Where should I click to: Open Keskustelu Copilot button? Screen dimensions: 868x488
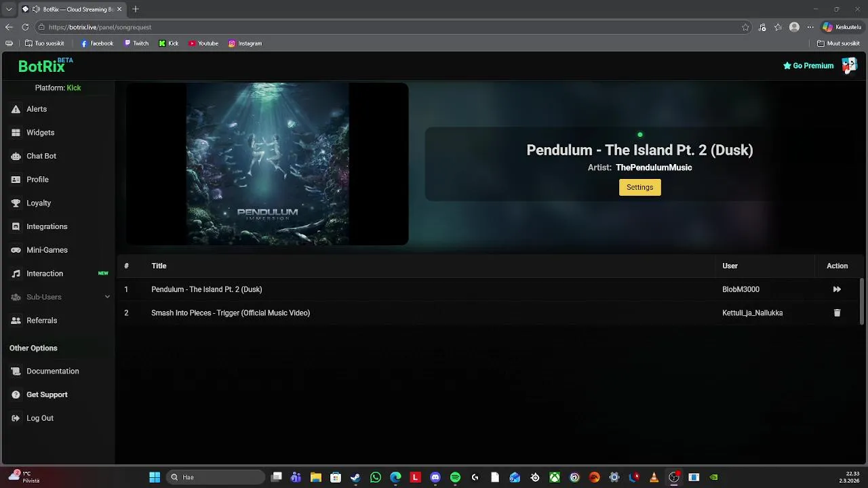click(842, 27)
